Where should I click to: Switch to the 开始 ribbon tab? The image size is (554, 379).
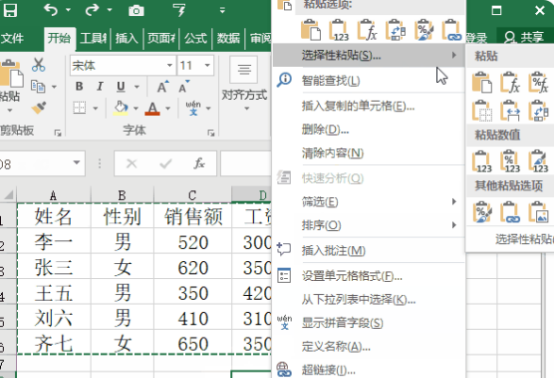(x=59, y=38)
